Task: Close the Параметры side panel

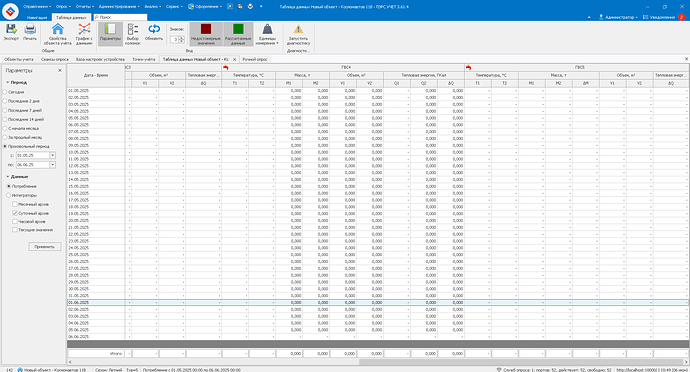Action: pyautogui.click(x=60, y=70)
